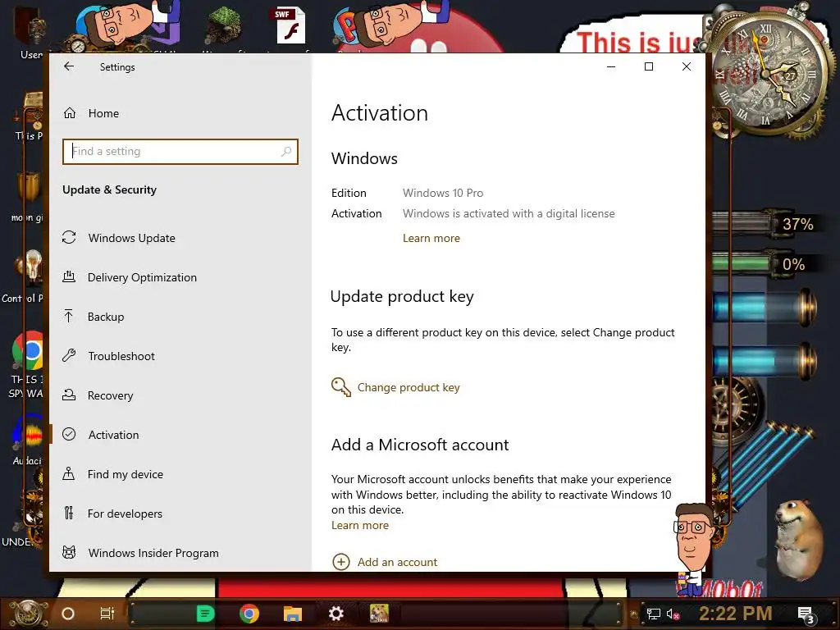Viewport: 840px width, 630px height.
Task: Minimize the Settings window
Action: pos(611,66)
